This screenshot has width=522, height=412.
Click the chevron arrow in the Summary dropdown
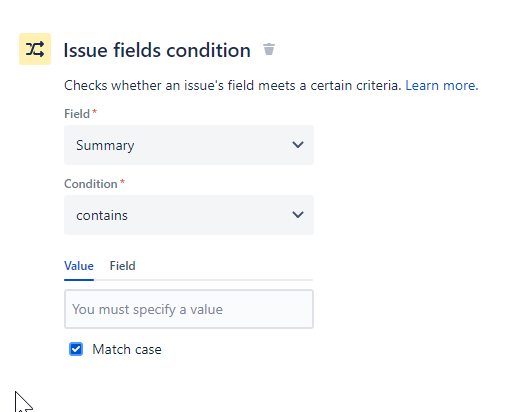(298, 145)
